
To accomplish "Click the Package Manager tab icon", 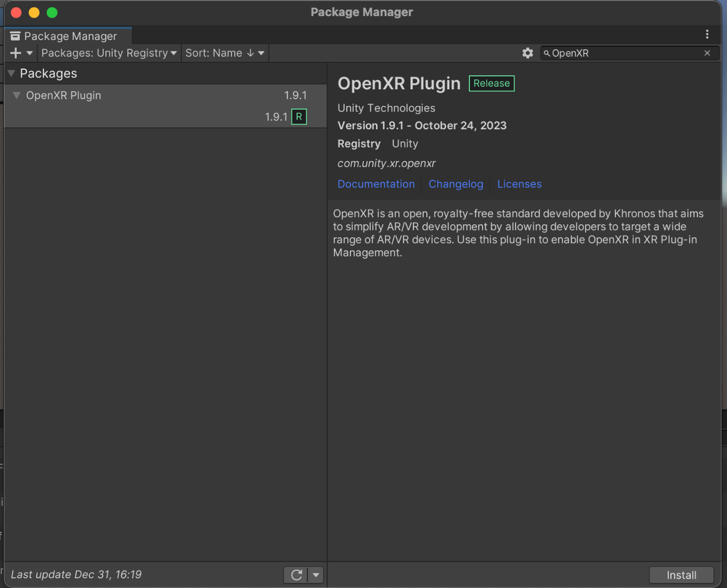I will pos(15,36).
